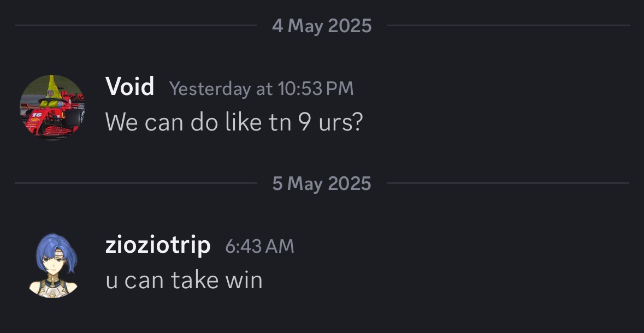Image resolution: width=644 pixels, height=333 pixels.
Task: Click the gold collar on zioziotrip's avatar
Action: click(52, 281)
